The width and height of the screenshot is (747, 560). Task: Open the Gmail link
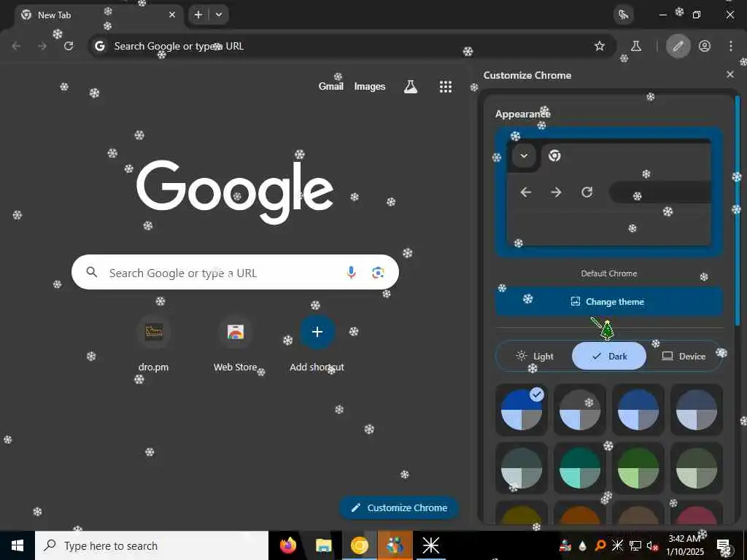point(330,86)
